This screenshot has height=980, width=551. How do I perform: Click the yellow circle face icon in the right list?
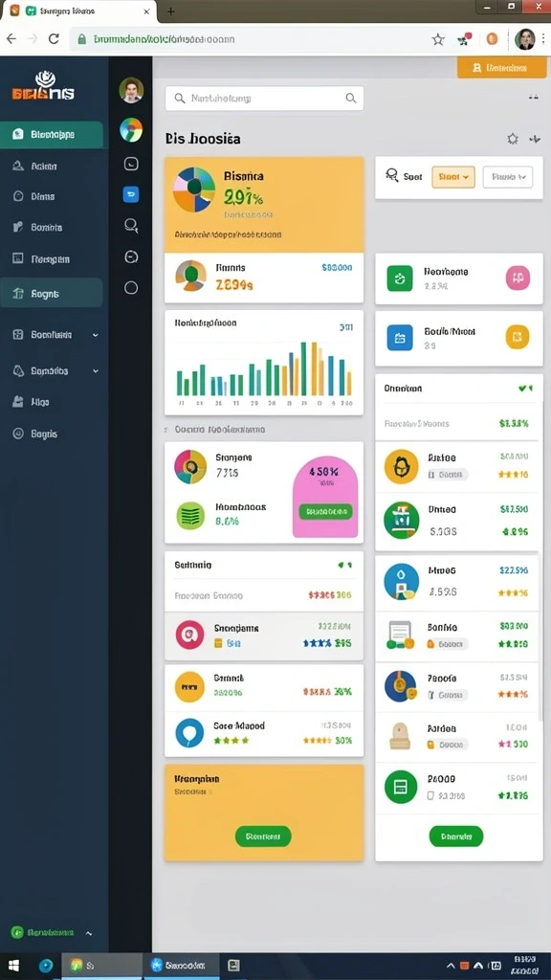401,466
